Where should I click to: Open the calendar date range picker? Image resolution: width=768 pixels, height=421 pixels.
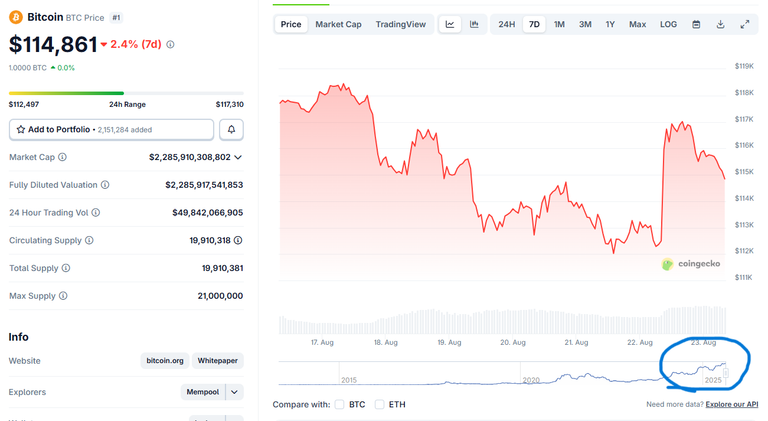pos(696,24)
